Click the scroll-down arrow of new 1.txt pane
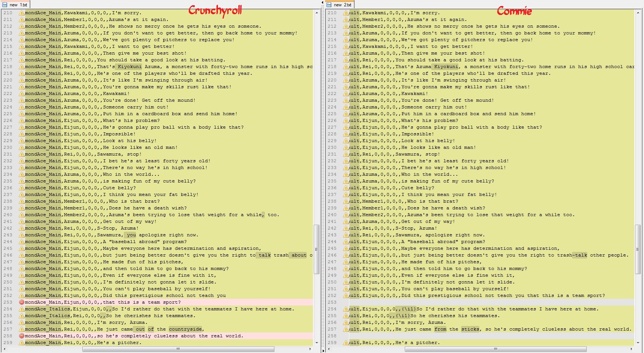The image size is (644, 353). pos(317,343)
